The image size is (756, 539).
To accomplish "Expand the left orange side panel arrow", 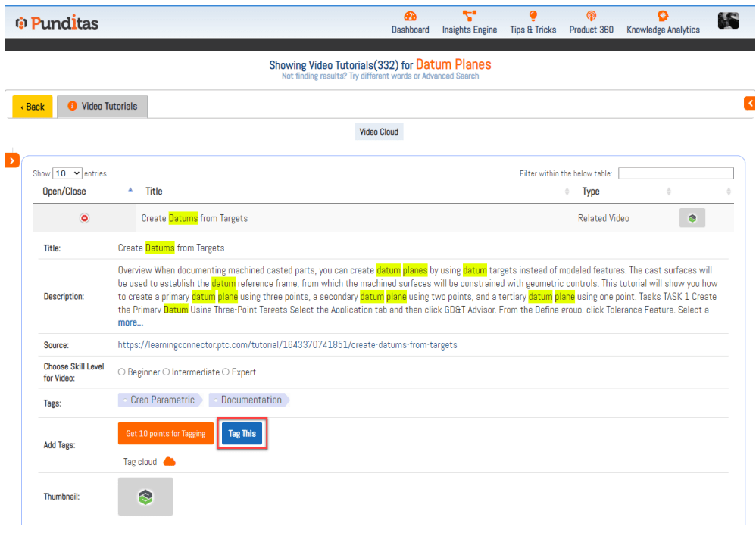I will coord(12,160).
